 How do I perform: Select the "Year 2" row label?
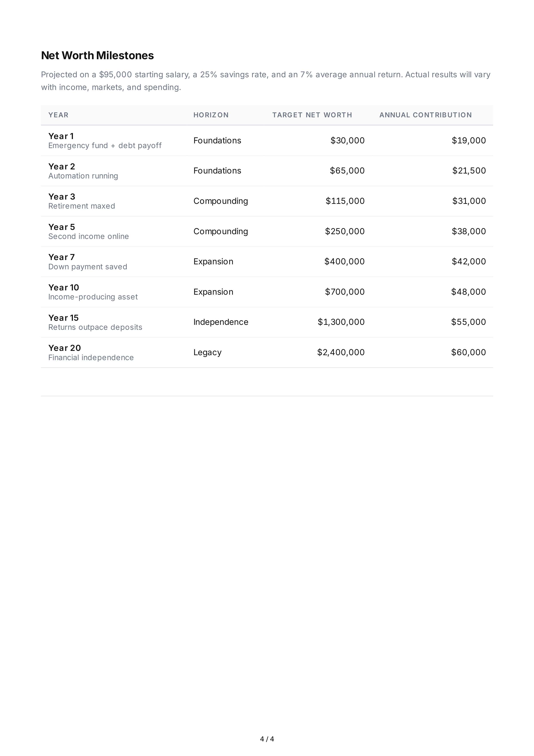click(62, 166)
